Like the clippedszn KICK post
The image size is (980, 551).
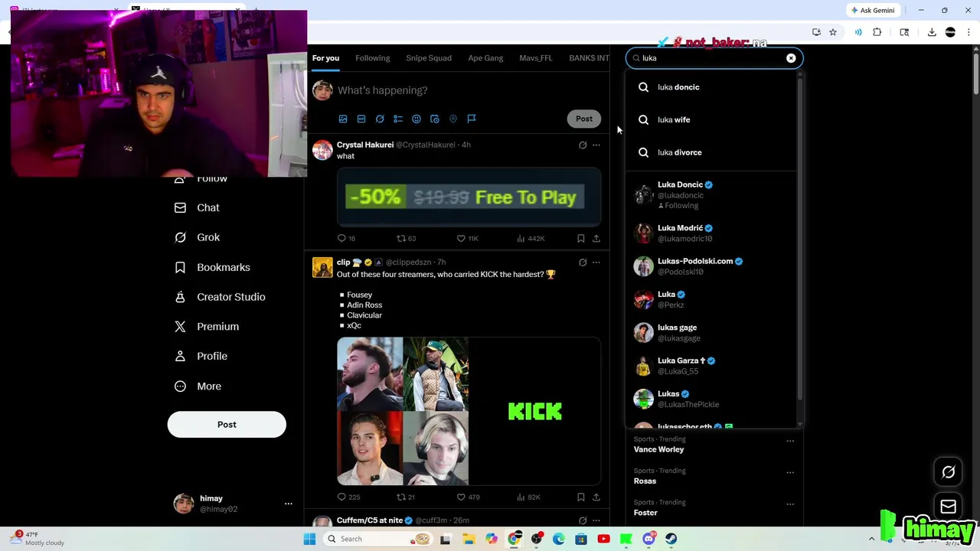pos(468,497)
